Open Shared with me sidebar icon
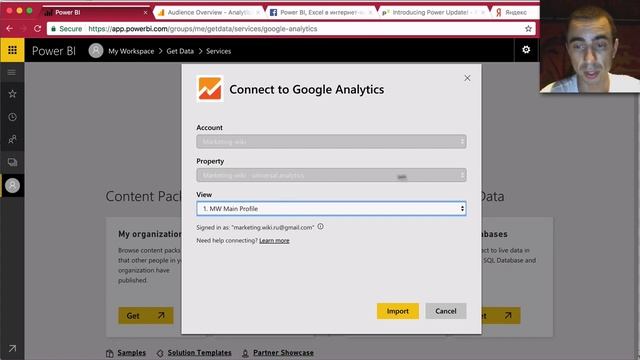The height and width of the screenshot is (360, 640). 12,140
